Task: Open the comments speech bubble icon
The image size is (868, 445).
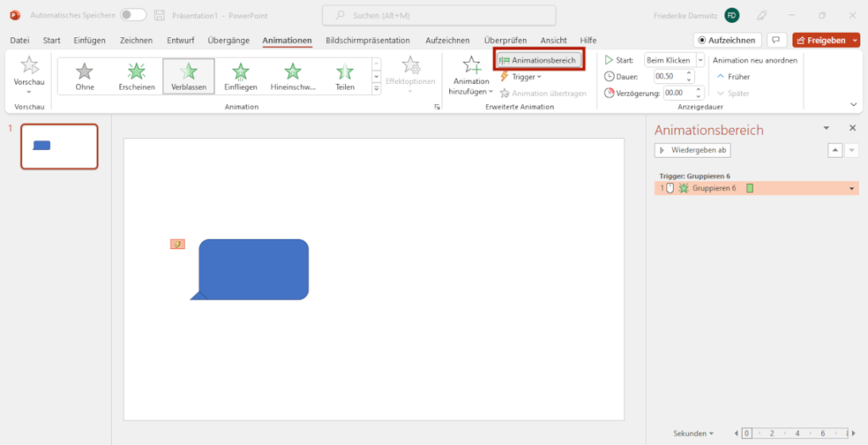Action: (x=776, y=41)
